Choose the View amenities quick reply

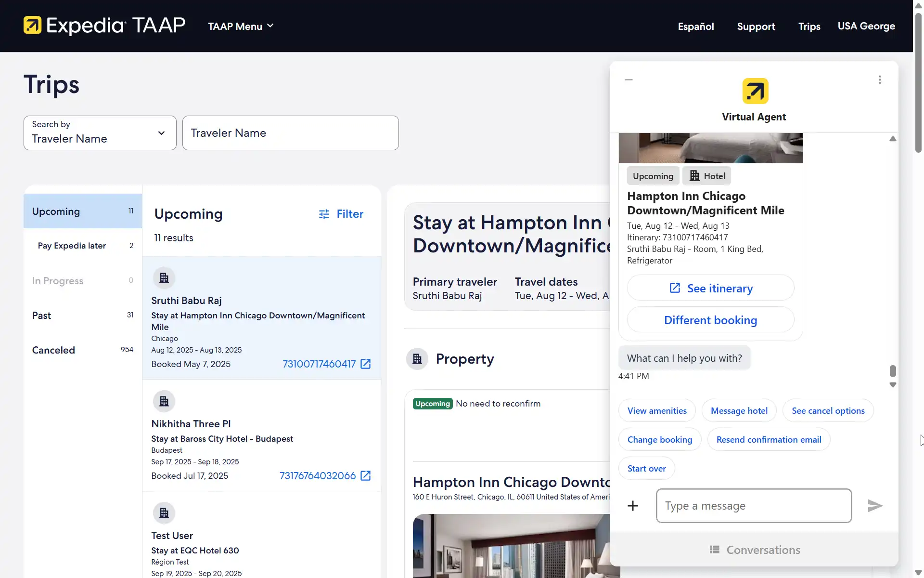pos(657,411)
